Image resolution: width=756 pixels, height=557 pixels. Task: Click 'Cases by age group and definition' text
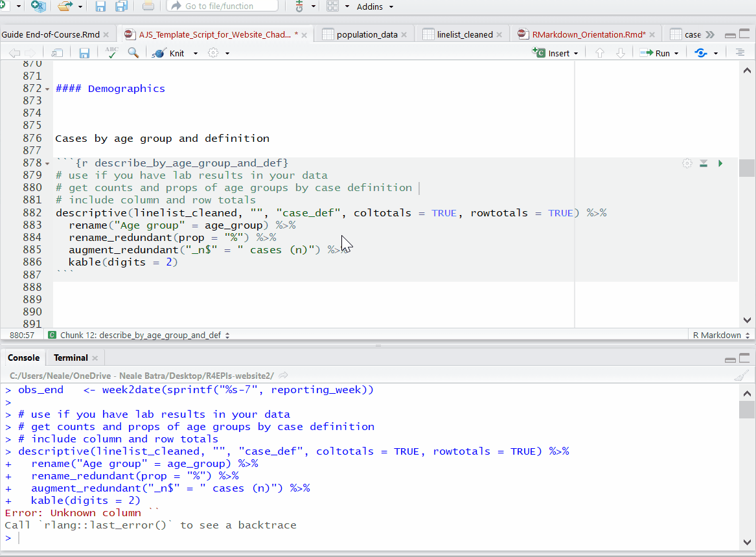point(162,139)
